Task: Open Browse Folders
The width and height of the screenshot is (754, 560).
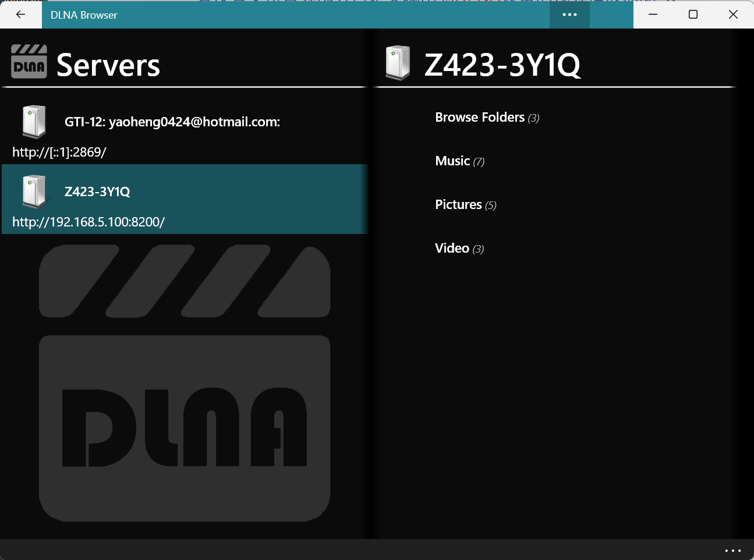Action: [x=487, y=117]
